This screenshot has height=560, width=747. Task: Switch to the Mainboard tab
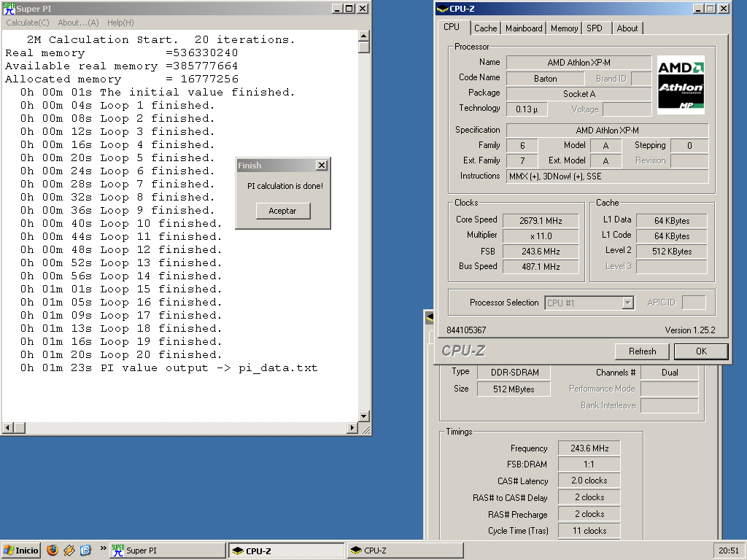(x=524, y=28)
